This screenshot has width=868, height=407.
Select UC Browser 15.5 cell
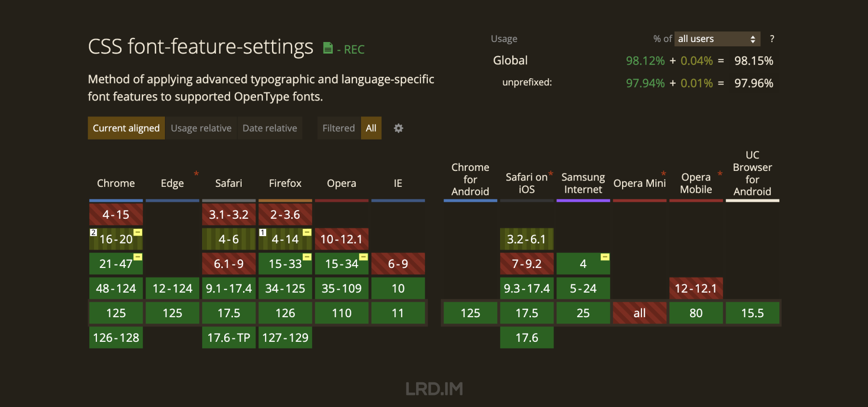[x=752, y=313]
